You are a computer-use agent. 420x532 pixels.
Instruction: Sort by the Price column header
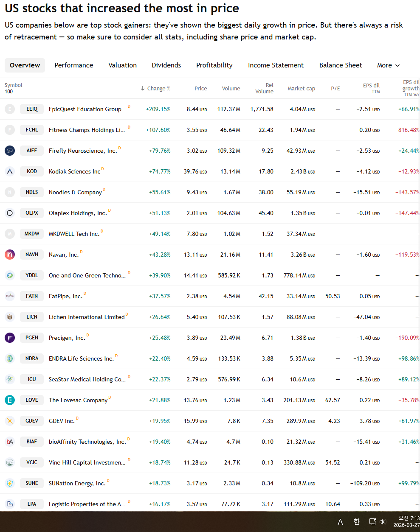pyautogui.click(x=201, y=89)
